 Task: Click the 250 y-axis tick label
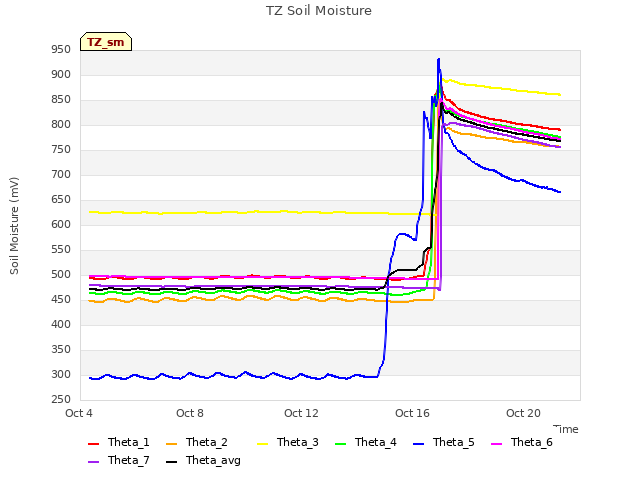point(61,400)
